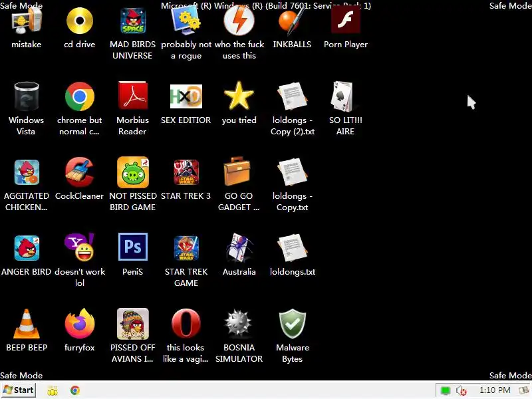The image size is (532, 399).
Task: Launch the red Opera browser icon
Action: point(186,324)
